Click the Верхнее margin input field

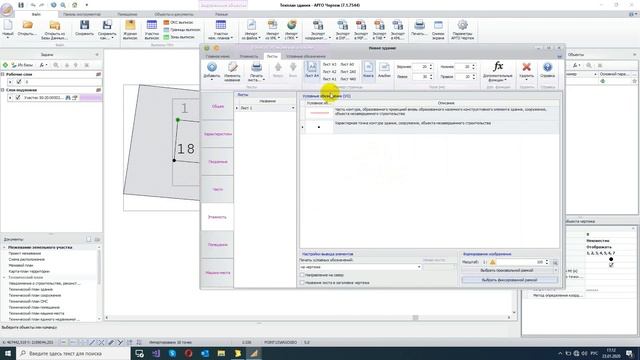pos(420,67)
